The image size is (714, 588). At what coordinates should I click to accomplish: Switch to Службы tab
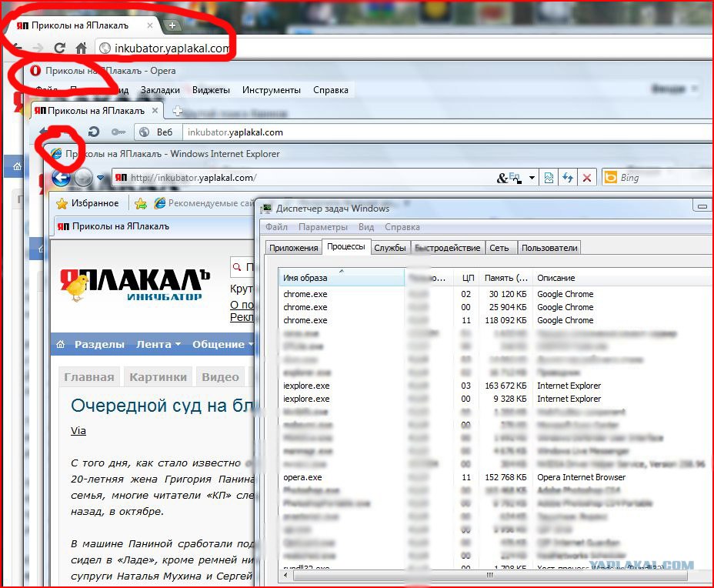pos(390,248)
